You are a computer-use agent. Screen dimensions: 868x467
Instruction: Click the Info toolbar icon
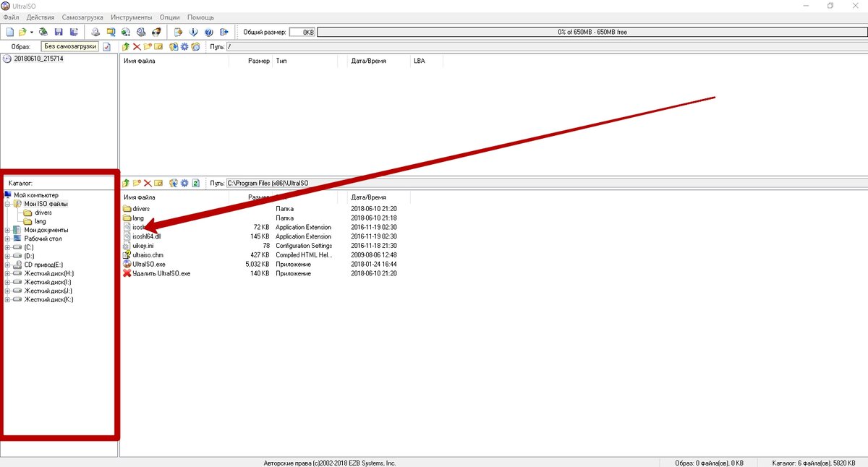(192, 32)
